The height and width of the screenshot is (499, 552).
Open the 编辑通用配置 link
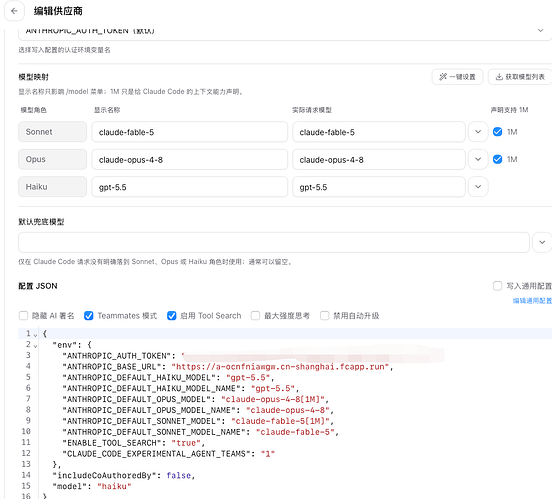[x=532, y=301]
